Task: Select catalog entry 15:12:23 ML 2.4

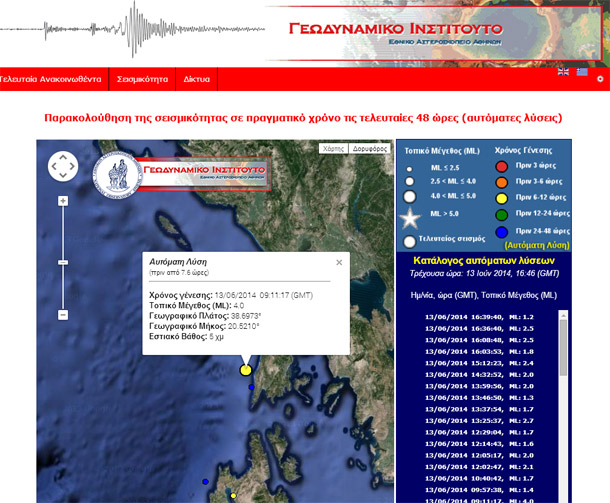Action: (x=479, y=363)
